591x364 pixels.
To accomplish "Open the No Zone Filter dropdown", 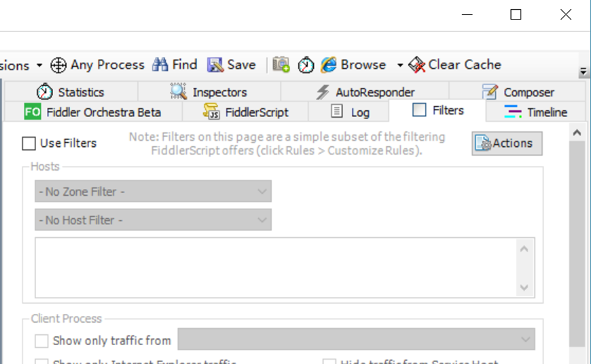I will (x=153, y=191).
